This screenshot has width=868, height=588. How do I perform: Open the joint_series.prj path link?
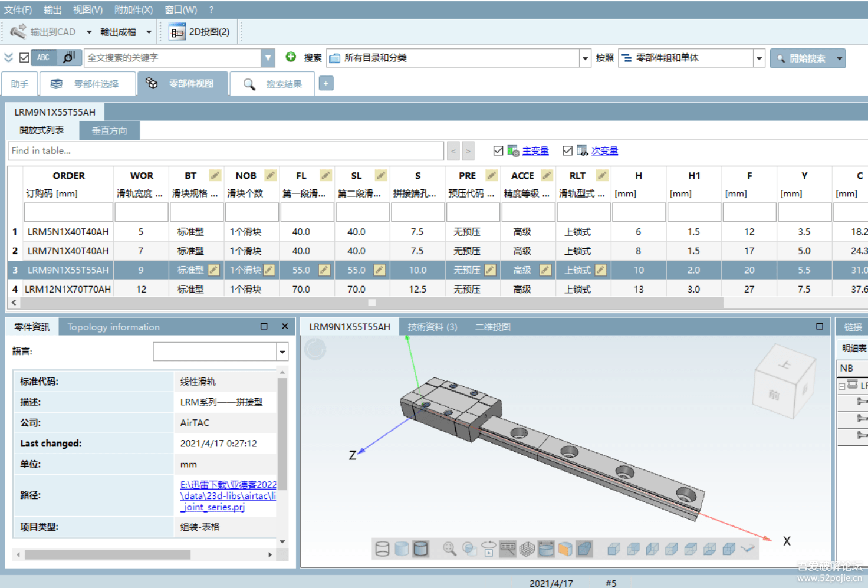tap(213, 507)
